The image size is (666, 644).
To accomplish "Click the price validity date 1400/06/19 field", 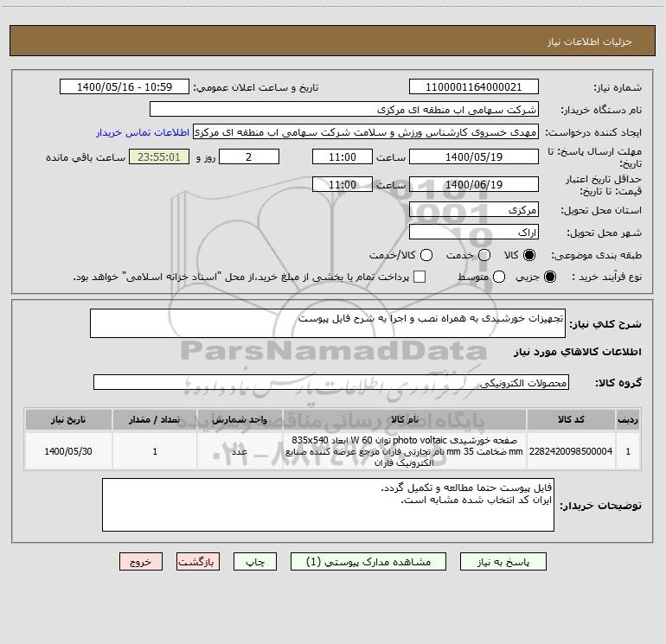I will (474, 184).
